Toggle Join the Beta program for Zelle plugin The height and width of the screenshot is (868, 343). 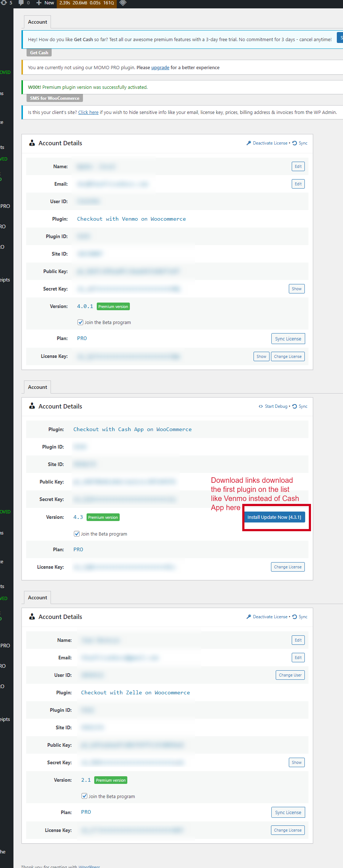pos(84,796)
